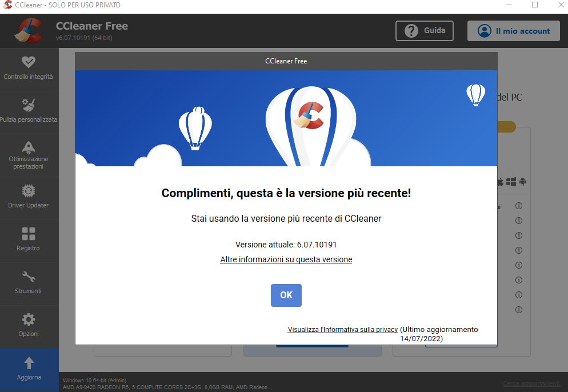Click the Windows platform icon behind dialog

click(x=511, y=182)
